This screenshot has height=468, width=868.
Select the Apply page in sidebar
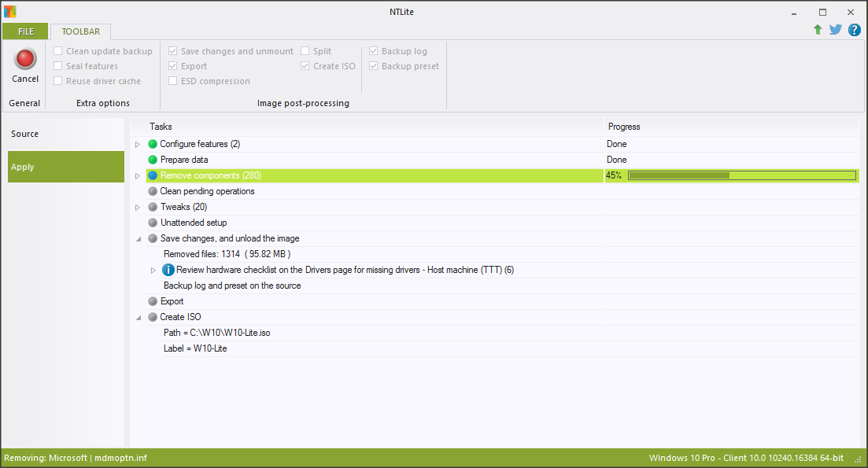click(x=66, y=167)
